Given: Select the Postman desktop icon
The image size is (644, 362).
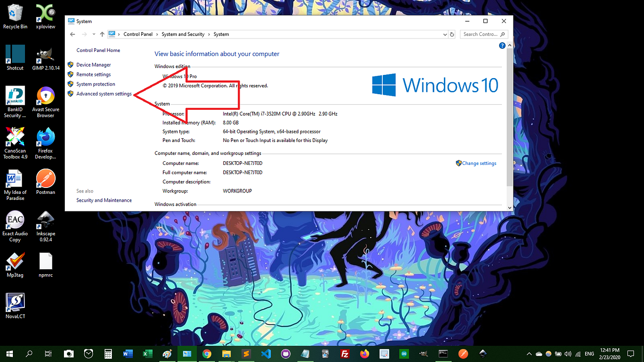Looking at the screenshot, I should [46, 182].
